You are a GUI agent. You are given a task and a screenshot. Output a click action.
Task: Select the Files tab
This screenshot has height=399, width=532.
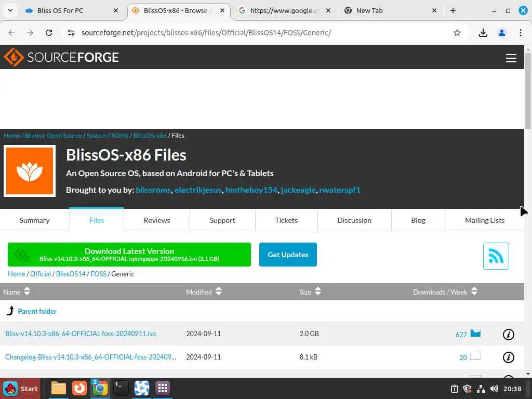[x=97, y=220]
